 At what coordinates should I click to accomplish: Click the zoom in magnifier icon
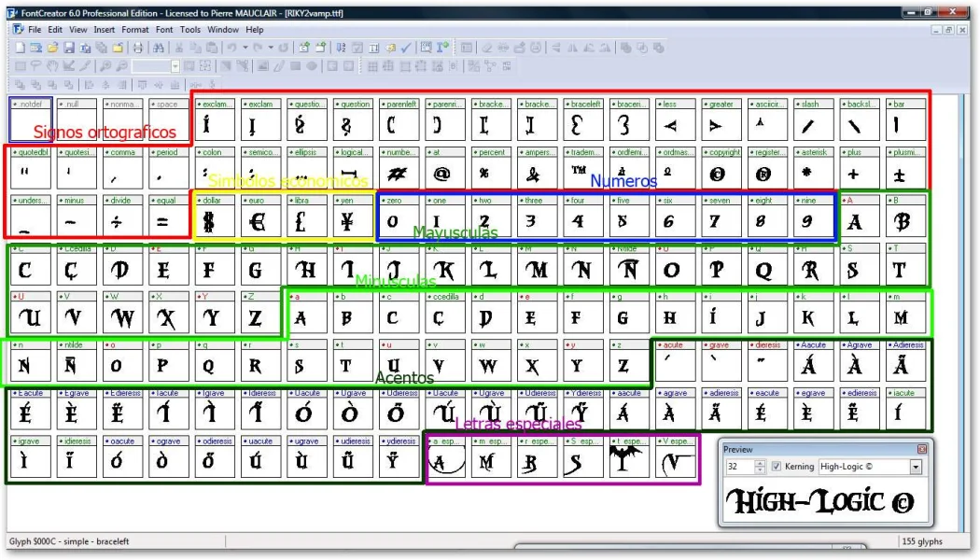point(105,66)
